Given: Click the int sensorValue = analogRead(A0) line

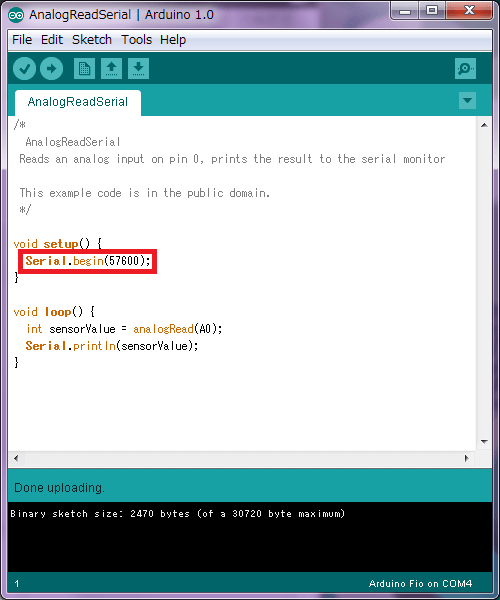Looking at the screenshot, I should tap(124, 329).
